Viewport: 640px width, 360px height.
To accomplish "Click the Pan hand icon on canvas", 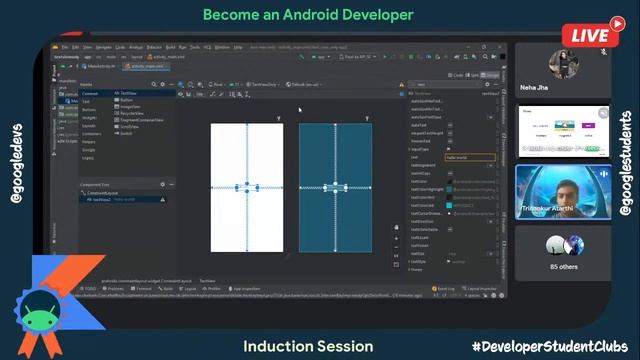I will (x=396, y=227).
